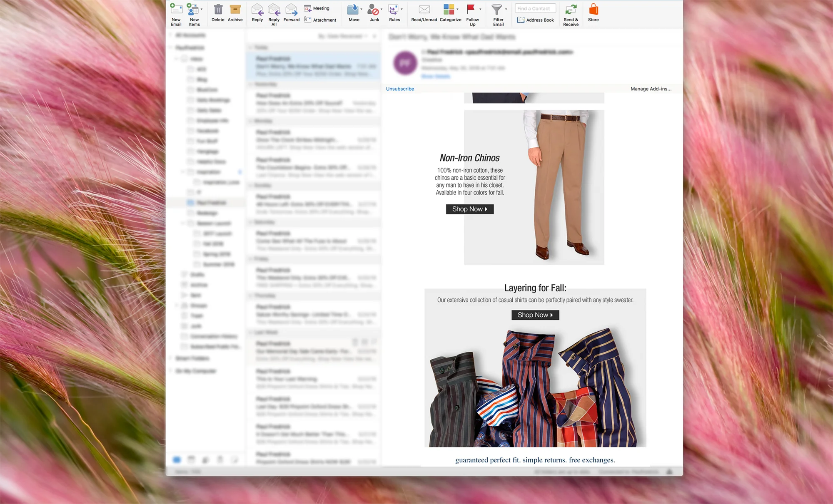This screenshot has width=833, height=504.
Task: Click Shop Now under Layering for Fall
Action: pos(535,315)
